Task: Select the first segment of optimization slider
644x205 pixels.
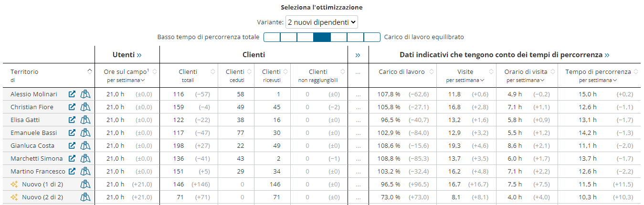Action: pos(272,37)
